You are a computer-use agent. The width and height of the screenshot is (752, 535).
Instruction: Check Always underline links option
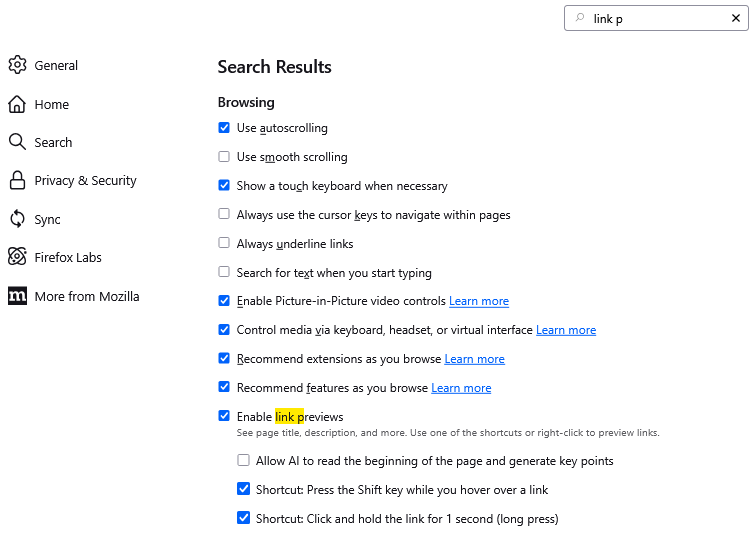pos(224,243)
